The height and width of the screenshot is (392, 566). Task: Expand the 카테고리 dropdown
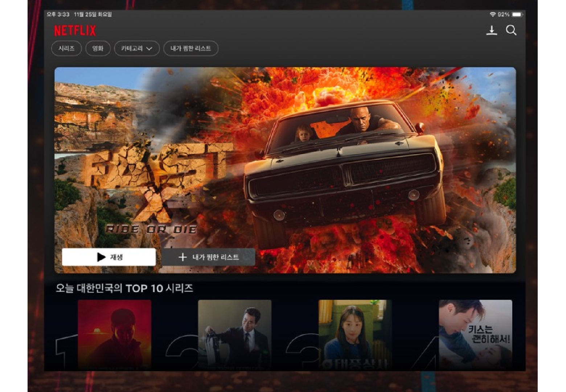137,48
